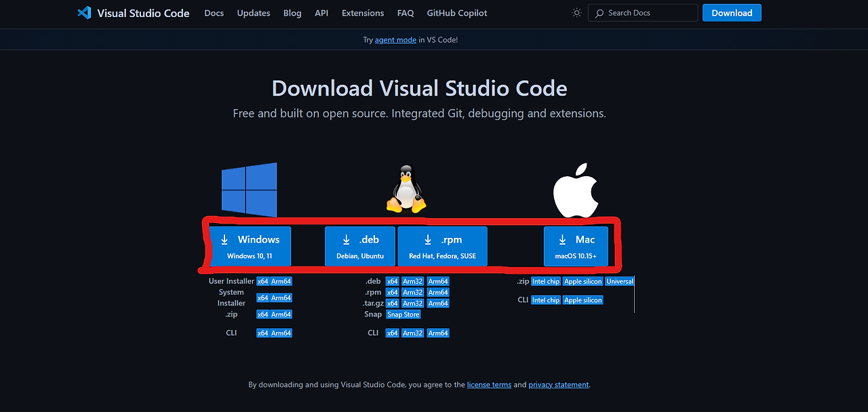The height and width of the screenshot is (412, 868).
Task: Select Arm64 for Linux .deb
Action: click(x=438, y=281)
